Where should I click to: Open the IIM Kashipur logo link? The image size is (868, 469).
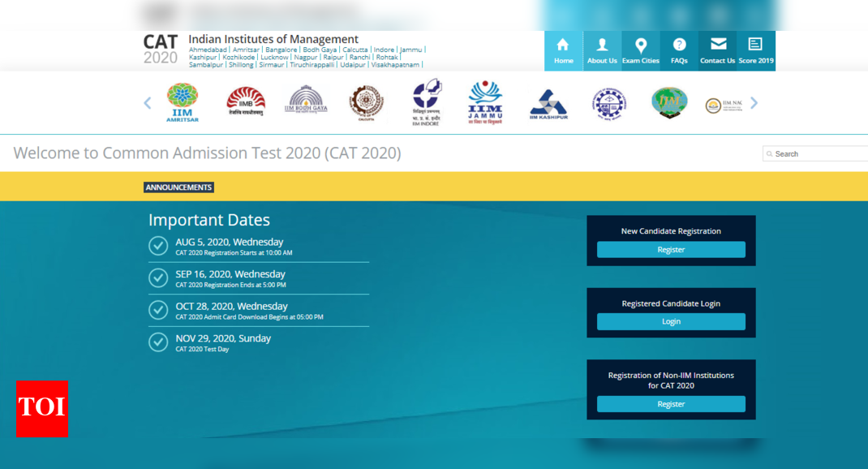pos(548,105)
